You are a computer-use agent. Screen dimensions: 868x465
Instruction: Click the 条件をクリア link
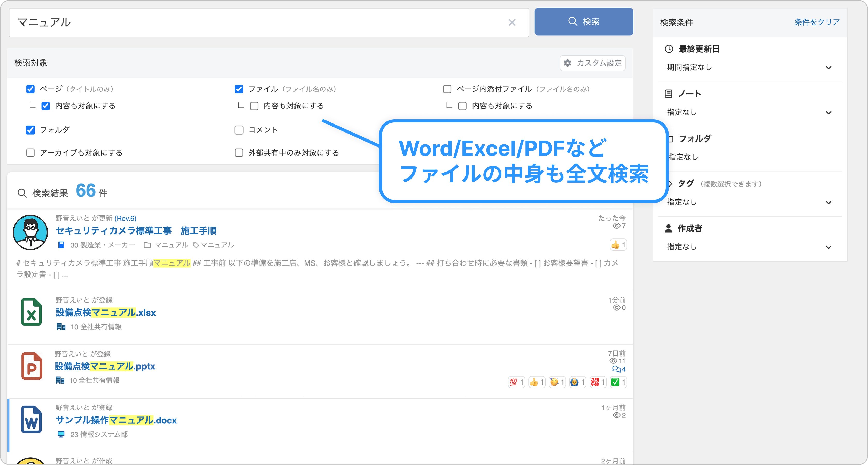click(817, 22)
